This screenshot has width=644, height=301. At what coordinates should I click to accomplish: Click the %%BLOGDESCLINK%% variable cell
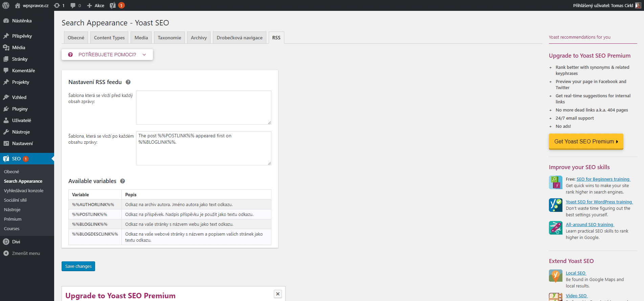(95, 237)
